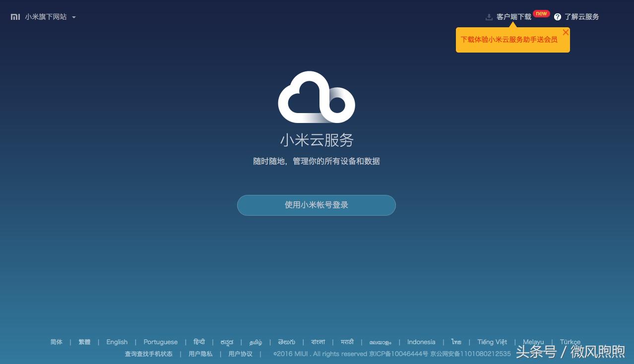Click 使用小米帐号登录 to sign in
This screenshot has width=634, height=364.
point(317,205)
